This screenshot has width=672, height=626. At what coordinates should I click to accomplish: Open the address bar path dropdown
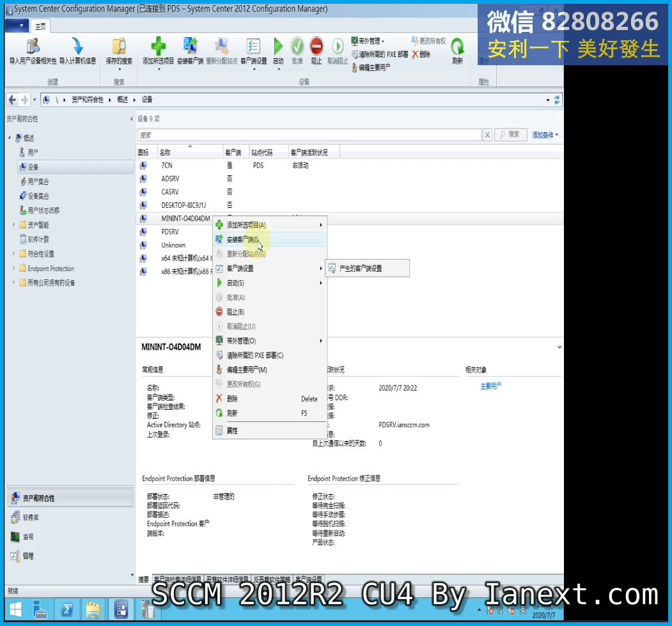[x=548, y=100]
